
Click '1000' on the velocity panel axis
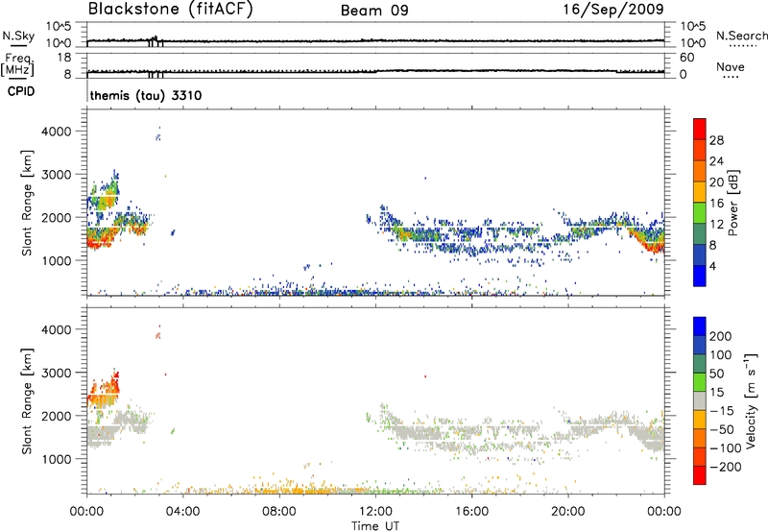[57, 459]
